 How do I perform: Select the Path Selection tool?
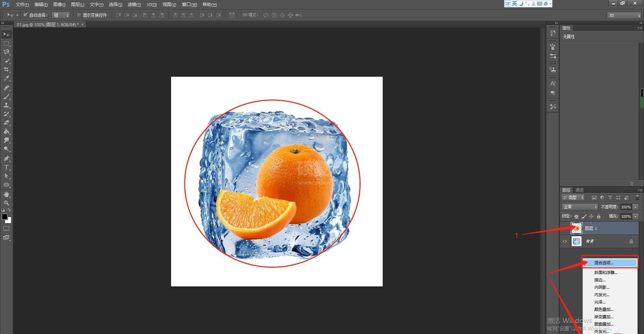click(6, 176)
